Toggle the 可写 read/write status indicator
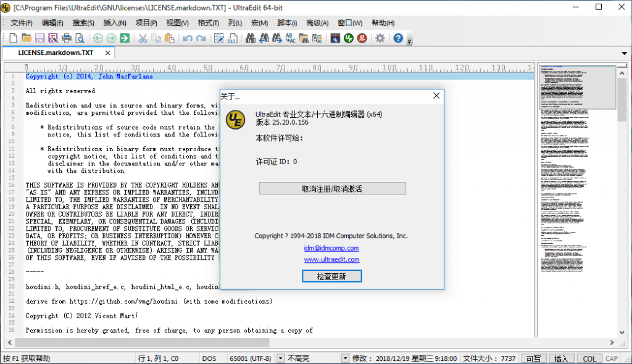The width and height of the screenshot is (632, 364). click(x=534, y=358)
